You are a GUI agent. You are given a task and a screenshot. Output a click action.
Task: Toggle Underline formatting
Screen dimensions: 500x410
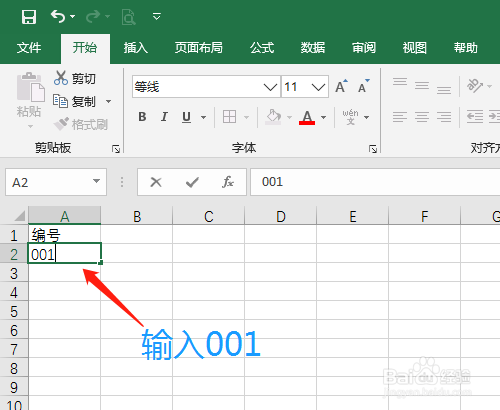187,117
